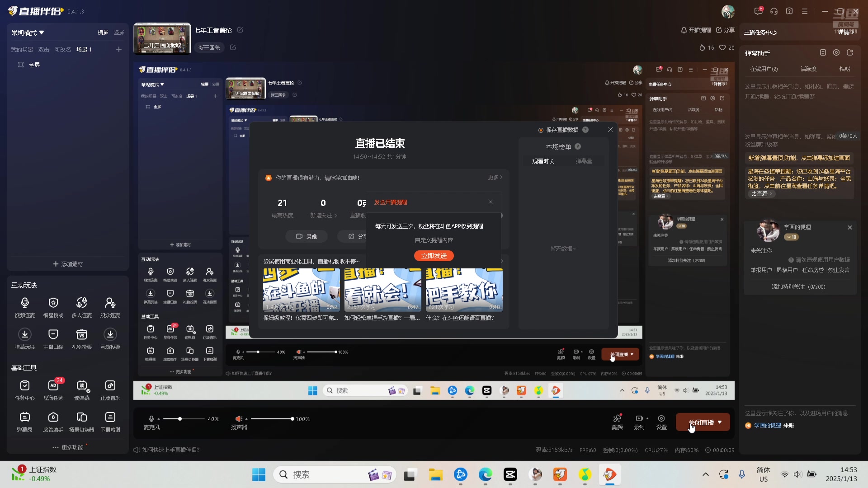Open the speaker device dropdown arrow
This screenshot has width=868, height=488.
point(246,419)
